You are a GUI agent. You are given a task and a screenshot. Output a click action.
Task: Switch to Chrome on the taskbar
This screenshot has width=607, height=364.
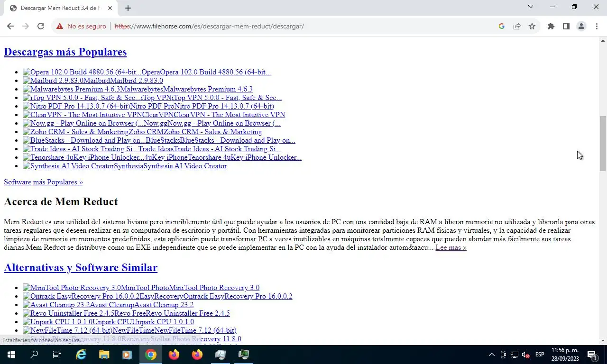tap(150, 355)
